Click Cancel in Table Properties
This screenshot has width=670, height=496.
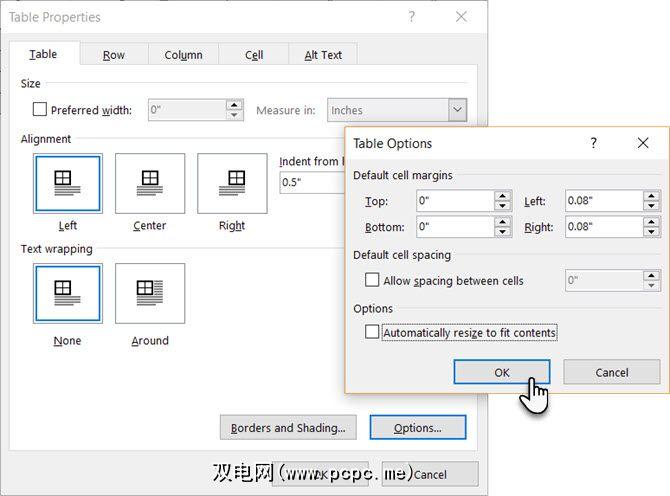pyautogui.click(x=430, y=474)
